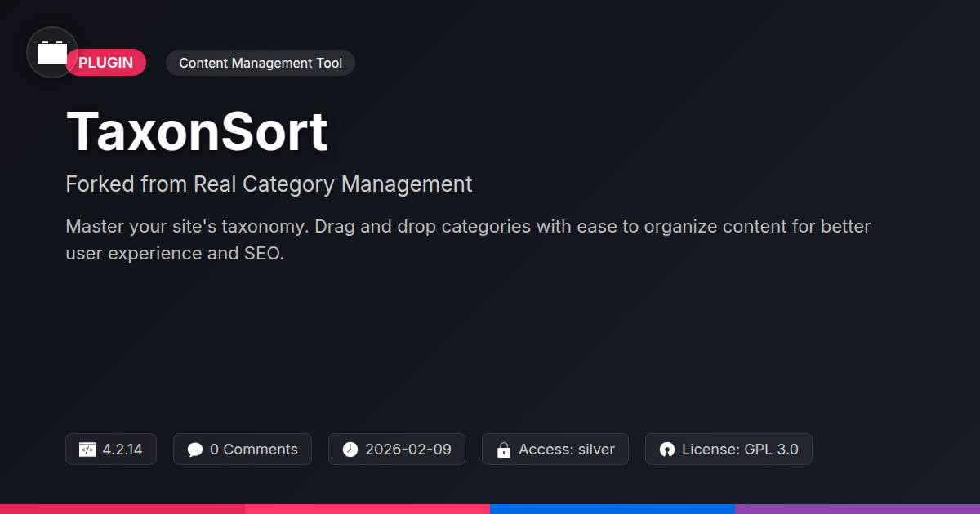This screenshot has width=980, height=514.
Task: Click the version number 4.2.14
Action: click(x=122, y=450)
